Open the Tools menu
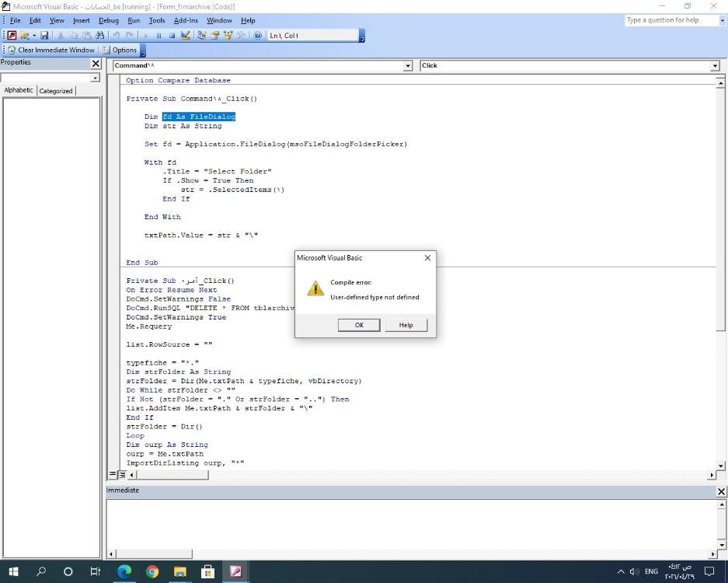728x583 pixels. (x=157, y=20)
